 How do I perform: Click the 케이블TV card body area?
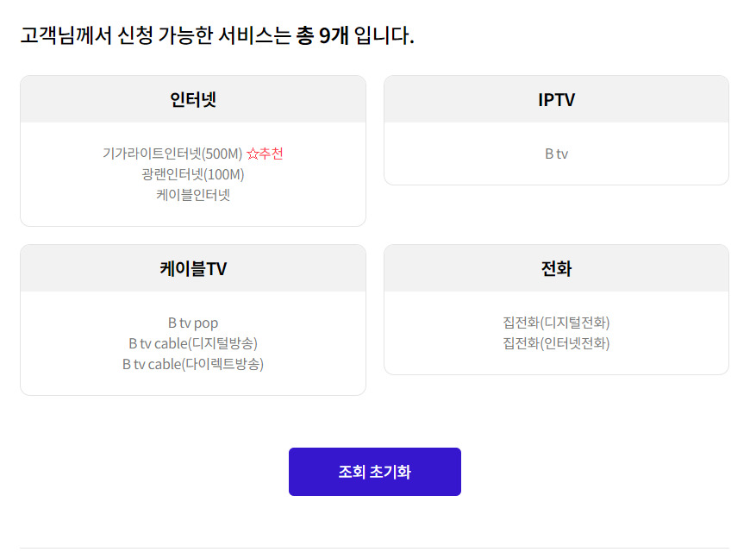[193, 343]
